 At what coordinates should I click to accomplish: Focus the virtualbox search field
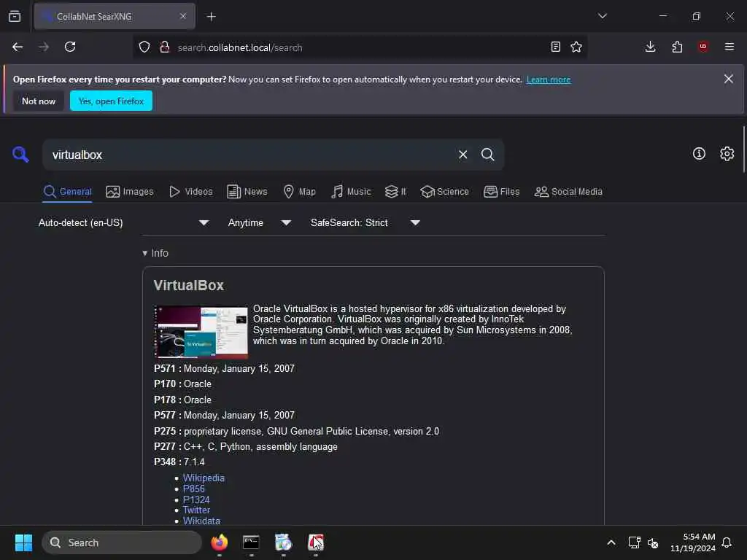[x=248, y=155]
